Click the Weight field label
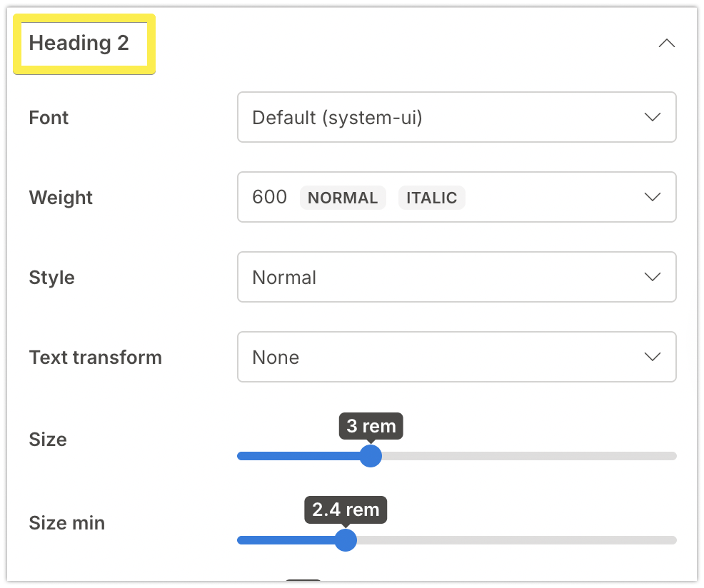This screenshot has width=704, height=588. [61, 198]
